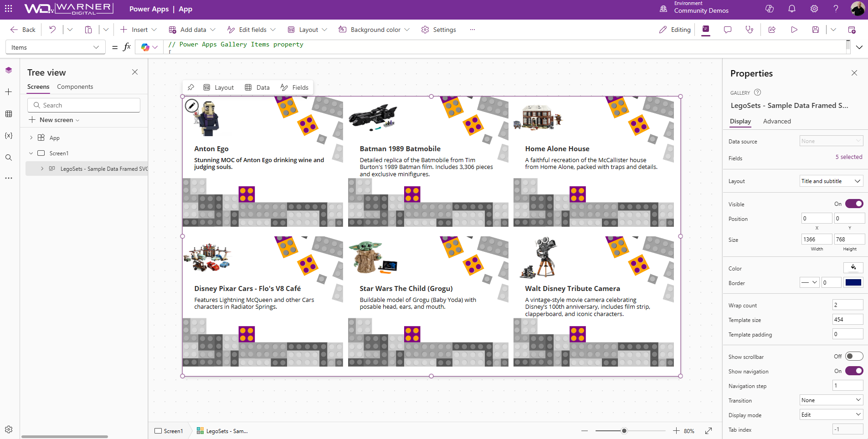Click the Wrap count input field
This screenshot has height=439, width=868.
click(x=848, y=305)
